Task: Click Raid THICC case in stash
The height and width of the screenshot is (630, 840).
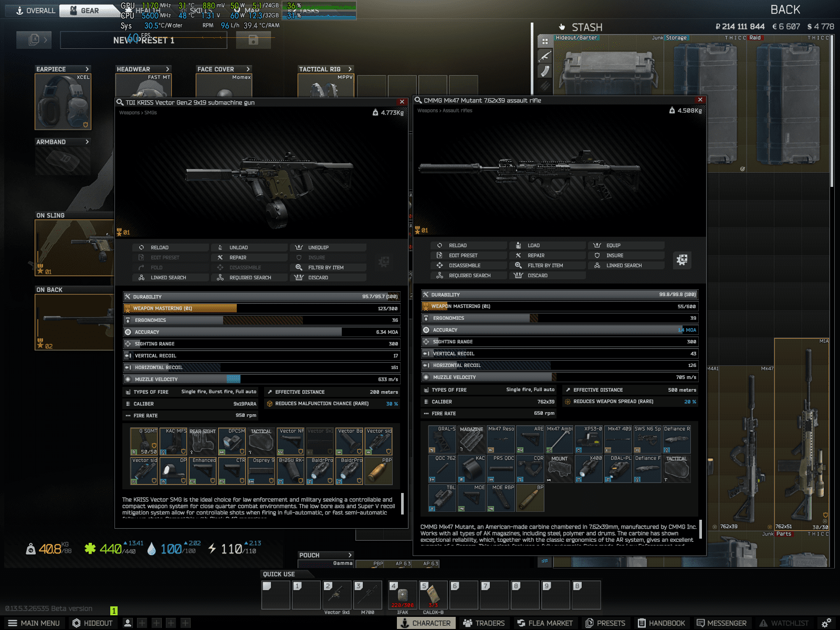Action: [x=787, y=103]
